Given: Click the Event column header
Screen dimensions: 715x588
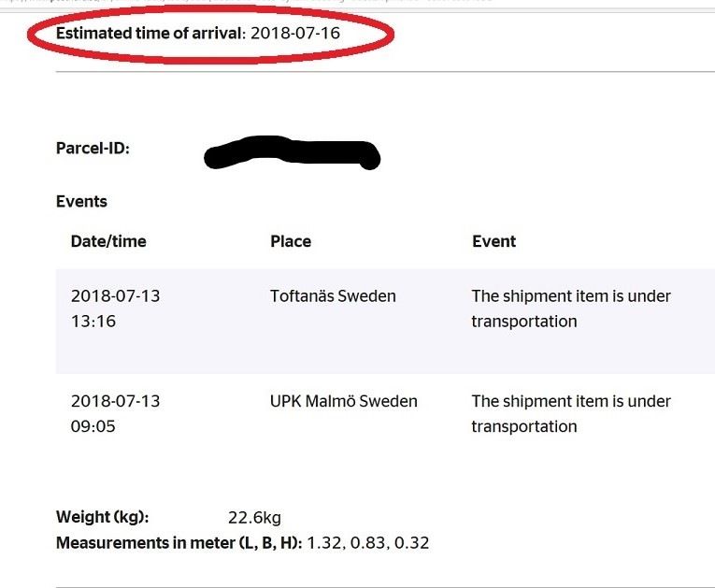Looking at the screenshot, I should (x=494, y=241).
